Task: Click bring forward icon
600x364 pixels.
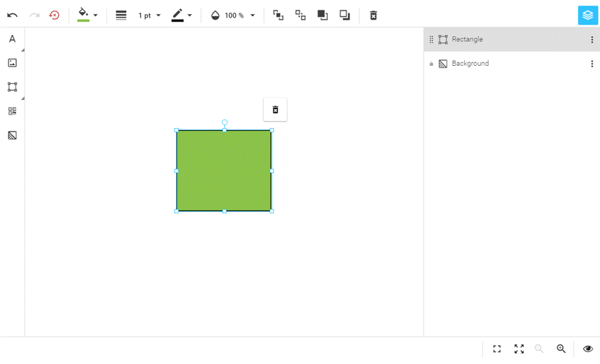Action: pos(278,15)
